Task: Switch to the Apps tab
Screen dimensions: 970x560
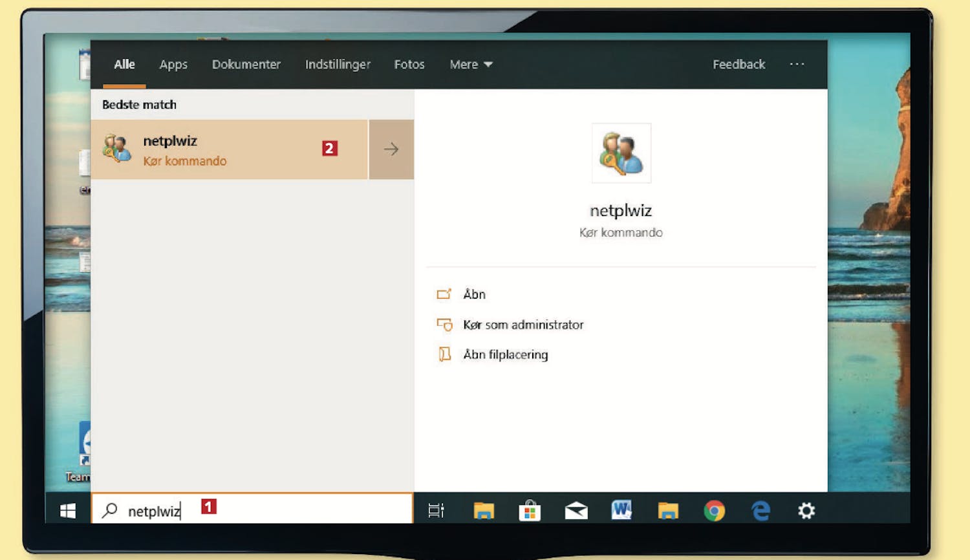Action: point(173,65)
